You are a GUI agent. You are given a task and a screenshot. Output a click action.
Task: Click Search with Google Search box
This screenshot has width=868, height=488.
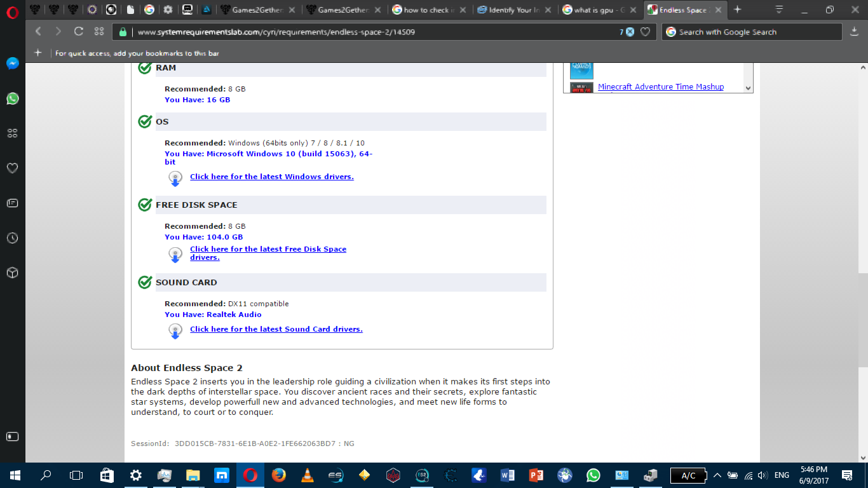[752, 32]
